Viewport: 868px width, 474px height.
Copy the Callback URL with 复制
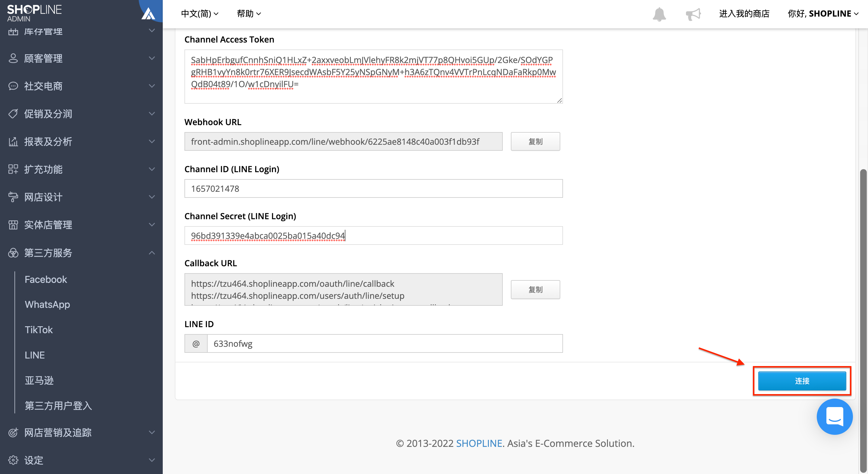(536, 289)
